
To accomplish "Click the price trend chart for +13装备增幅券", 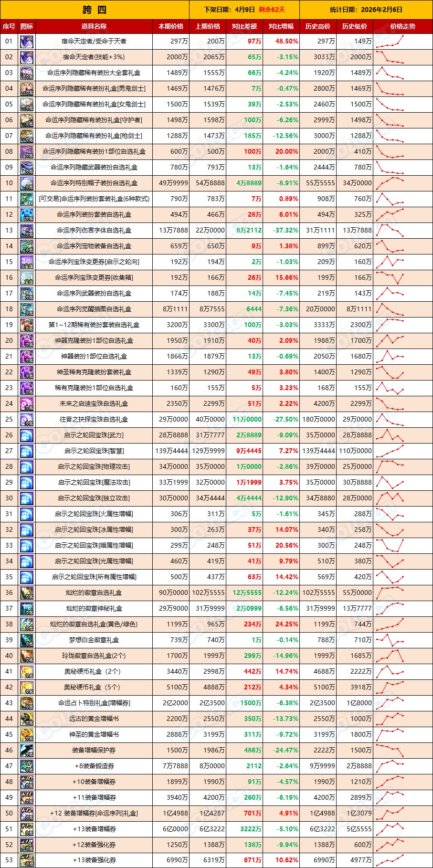I will click(390, 829).
